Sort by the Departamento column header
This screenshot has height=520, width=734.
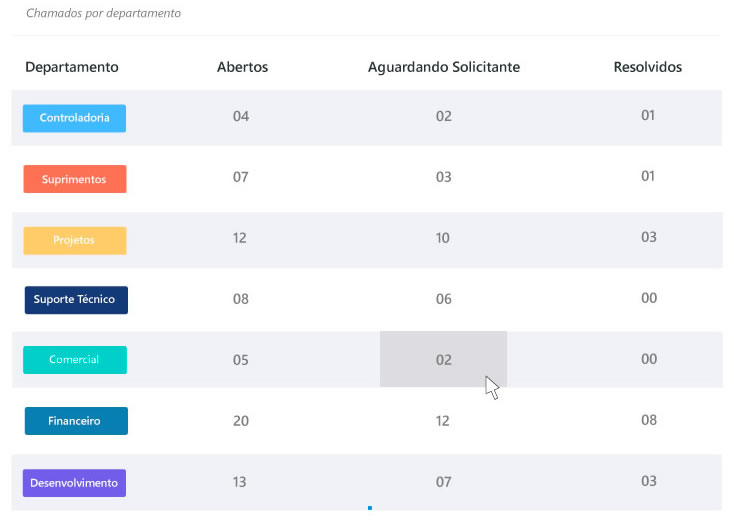click(x=72, y=67)
